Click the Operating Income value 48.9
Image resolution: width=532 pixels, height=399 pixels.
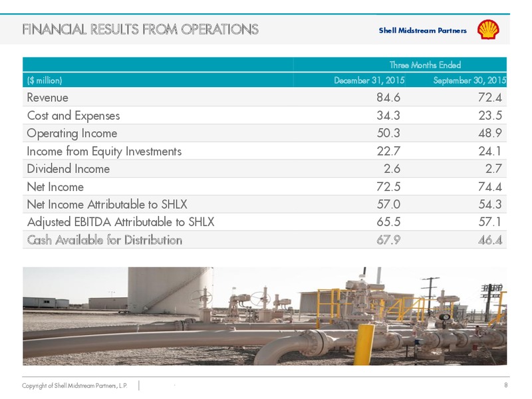[x=490, y=133]
